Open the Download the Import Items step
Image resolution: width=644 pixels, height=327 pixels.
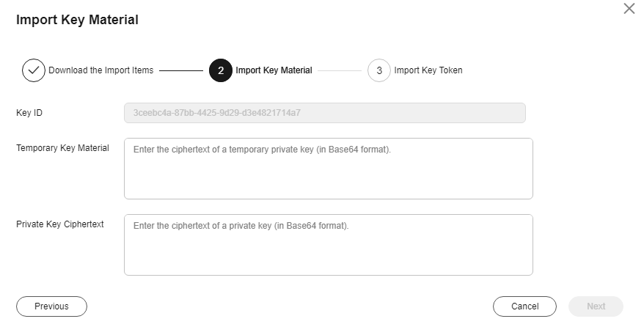[x=101, y=70]
